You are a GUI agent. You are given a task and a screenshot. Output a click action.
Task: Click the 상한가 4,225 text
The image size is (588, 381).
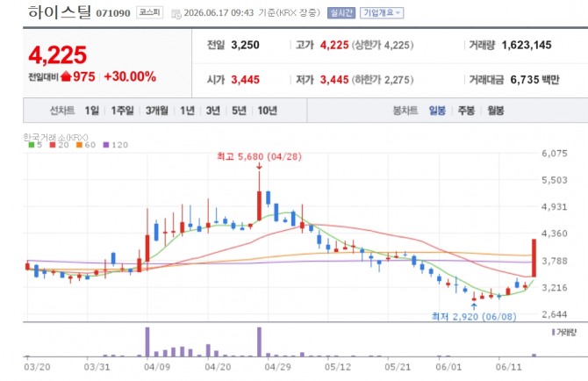[x=383, y=45]
